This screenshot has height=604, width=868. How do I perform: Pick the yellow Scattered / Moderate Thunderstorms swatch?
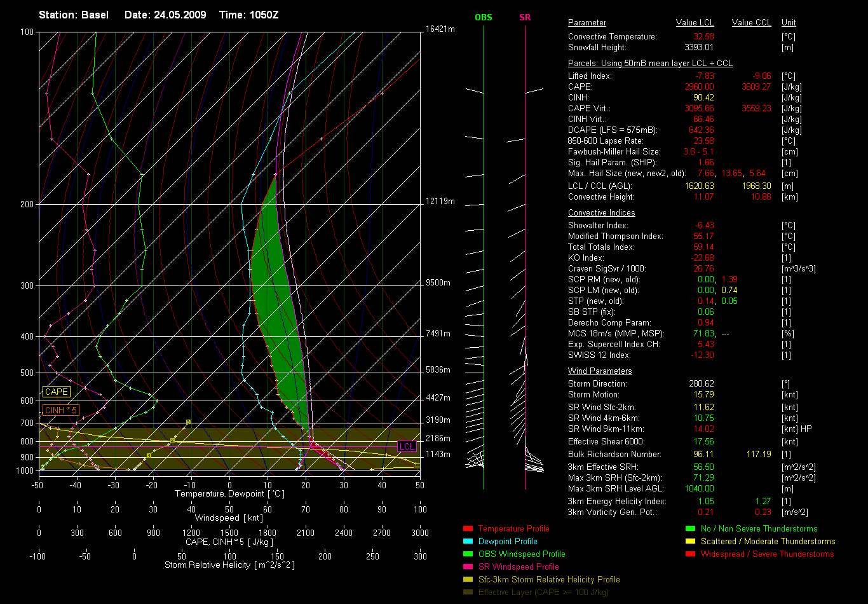point(690,541)
